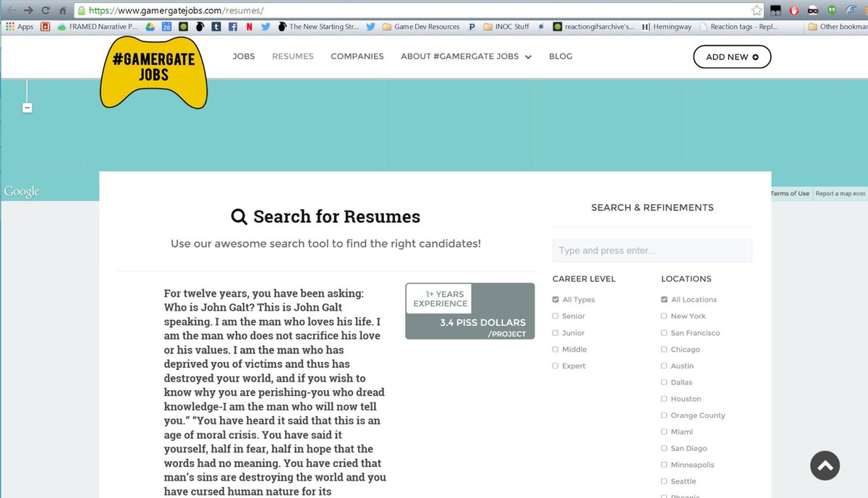The width and height of the screenshot is (868, 498).
Task: Open the Other bookmarks folder
Action: pyautogui.click(x=838, y=27)
